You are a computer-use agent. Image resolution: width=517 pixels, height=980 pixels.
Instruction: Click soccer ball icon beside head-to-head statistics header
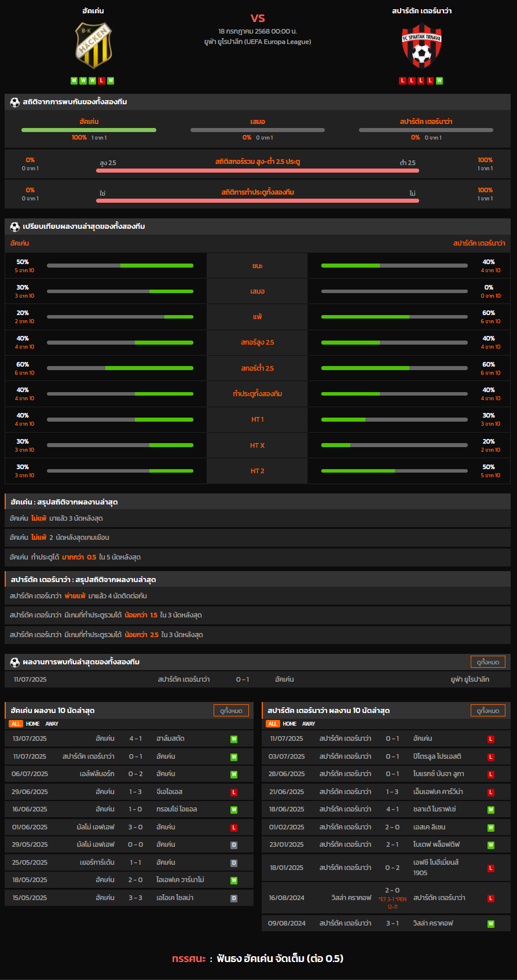pos(15,102)
